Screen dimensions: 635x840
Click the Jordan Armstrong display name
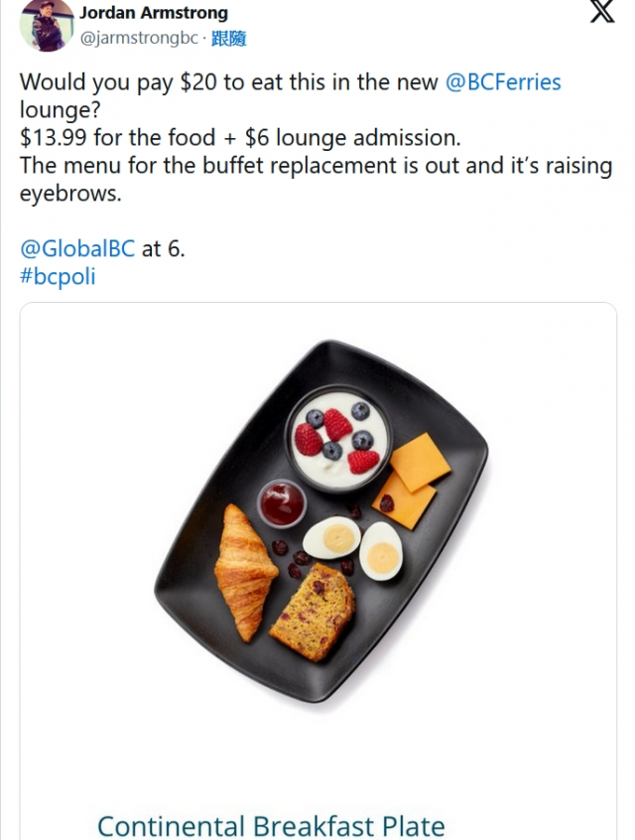tap(154, 13)
